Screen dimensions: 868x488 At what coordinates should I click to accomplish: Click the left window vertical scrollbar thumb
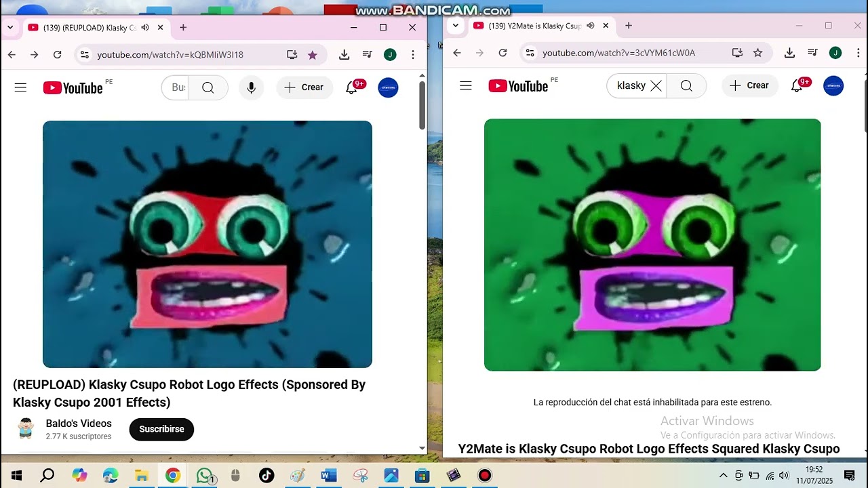pos(422,105)
